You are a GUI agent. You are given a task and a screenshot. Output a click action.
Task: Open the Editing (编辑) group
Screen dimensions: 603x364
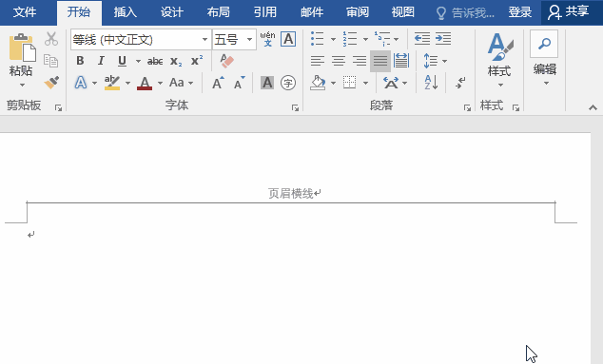[545, 58]
